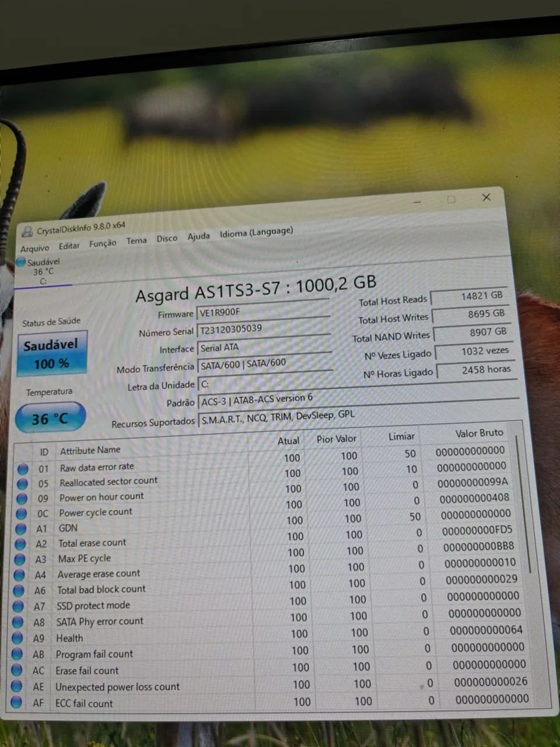Click the Saudável disk status circle icon
Viewport: 560px width, 747px height.
point(21,263)
